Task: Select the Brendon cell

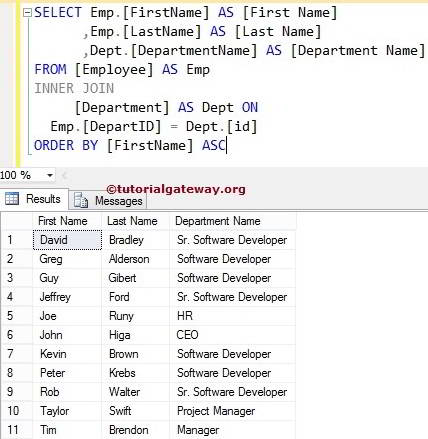Action: click(x=136, y=430)
